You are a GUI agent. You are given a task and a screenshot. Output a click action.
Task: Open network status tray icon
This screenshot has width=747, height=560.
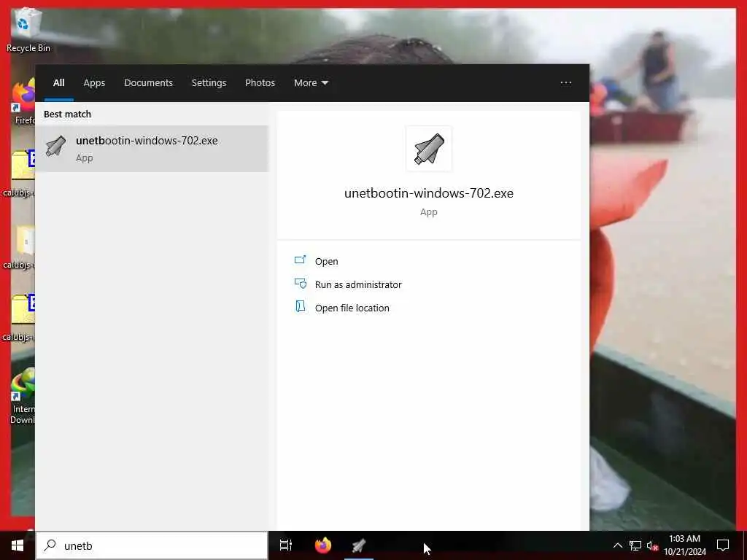pyautogui.click(x=635, y=545)
